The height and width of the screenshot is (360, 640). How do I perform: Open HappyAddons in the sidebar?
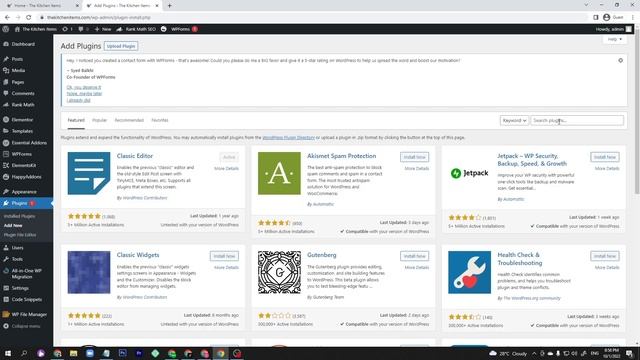coord(26,177)
